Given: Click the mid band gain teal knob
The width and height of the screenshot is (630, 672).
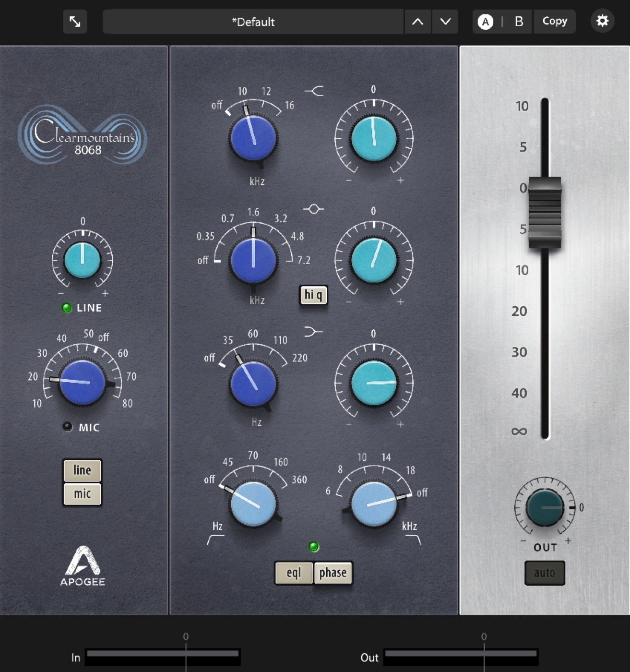Looking at the screenshot, I should (374, 260).
